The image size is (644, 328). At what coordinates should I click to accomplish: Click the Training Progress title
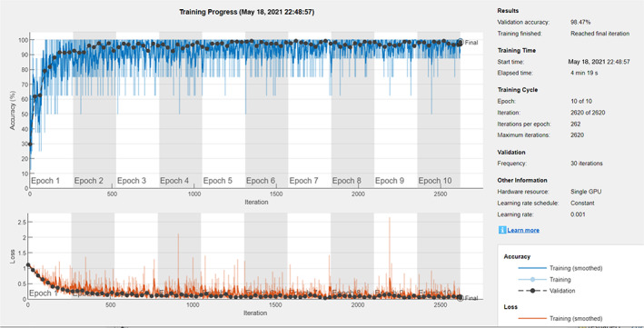(x=246, y=13)
